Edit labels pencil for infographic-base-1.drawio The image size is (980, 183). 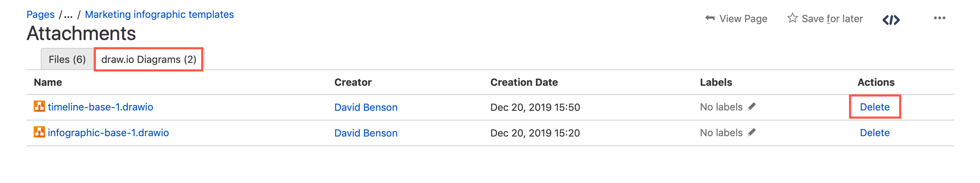pyautogui.click(x=751, y=133)
